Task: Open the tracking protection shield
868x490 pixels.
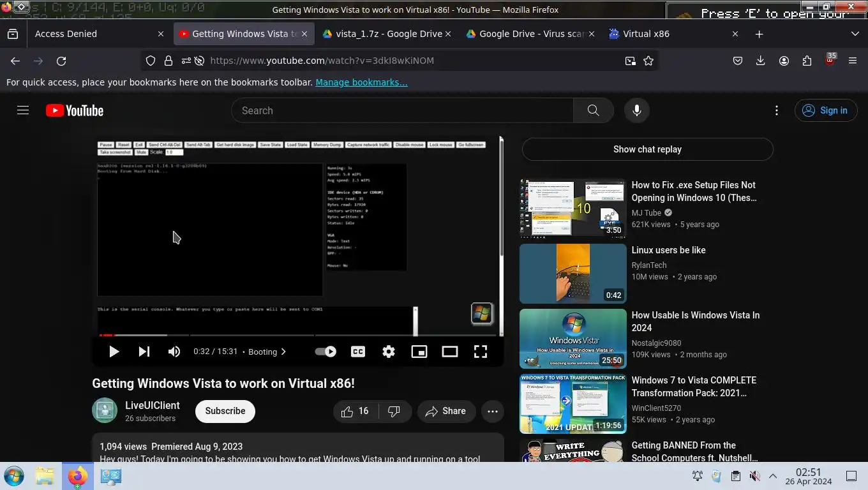Action: pyautogui.click(x=151, y=61)
